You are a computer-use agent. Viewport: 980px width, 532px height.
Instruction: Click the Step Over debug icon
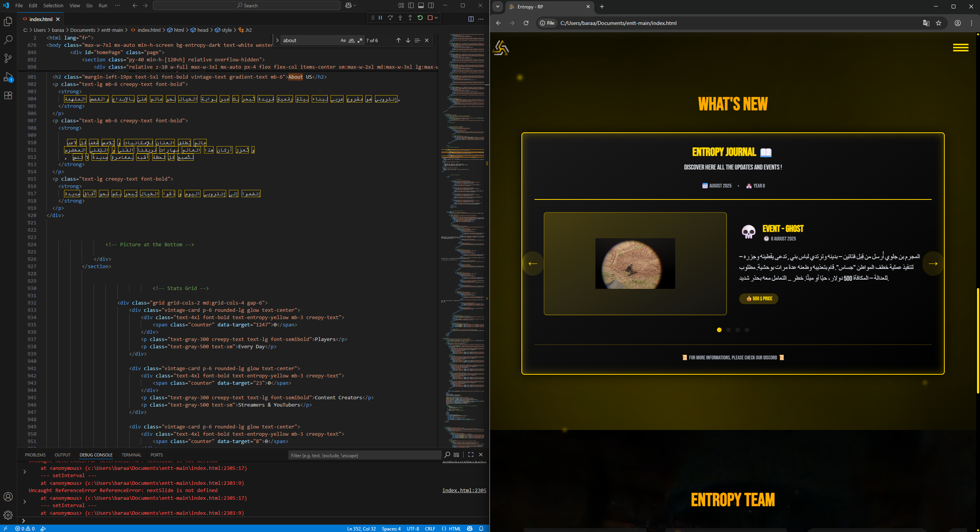coord(390,18)
